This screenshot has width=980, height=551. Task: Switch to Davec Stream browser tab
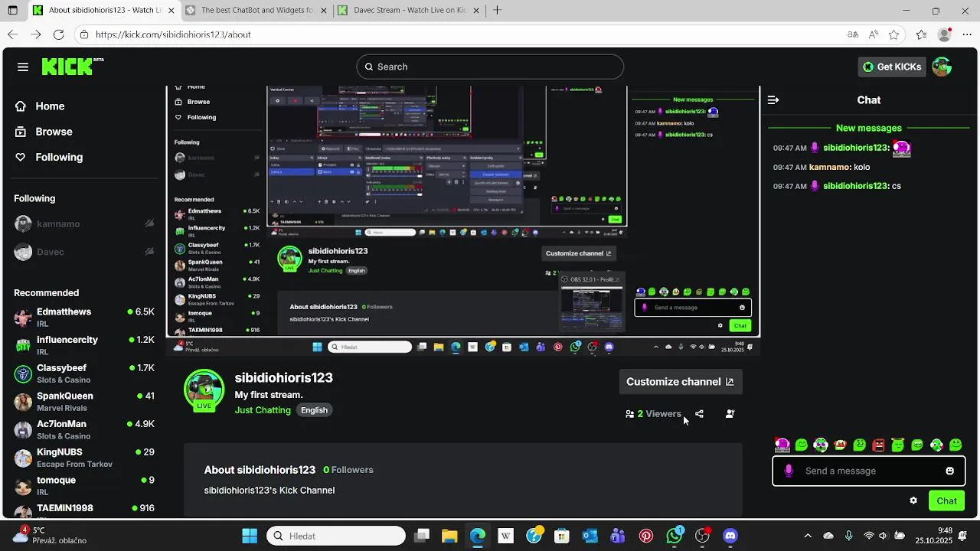[x=409, y=11]
